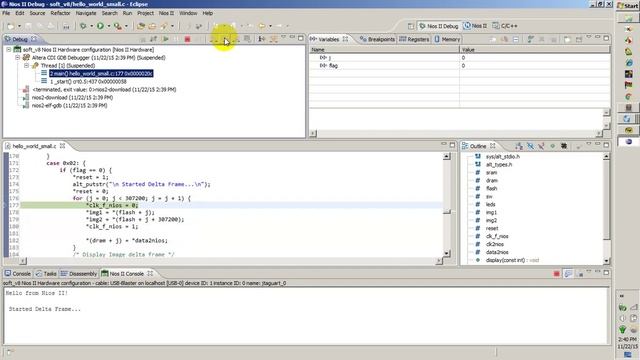Click the Use Step Filters icon in Debug view
This screenshot has width=640, height=360.
[x=273, y=39]
